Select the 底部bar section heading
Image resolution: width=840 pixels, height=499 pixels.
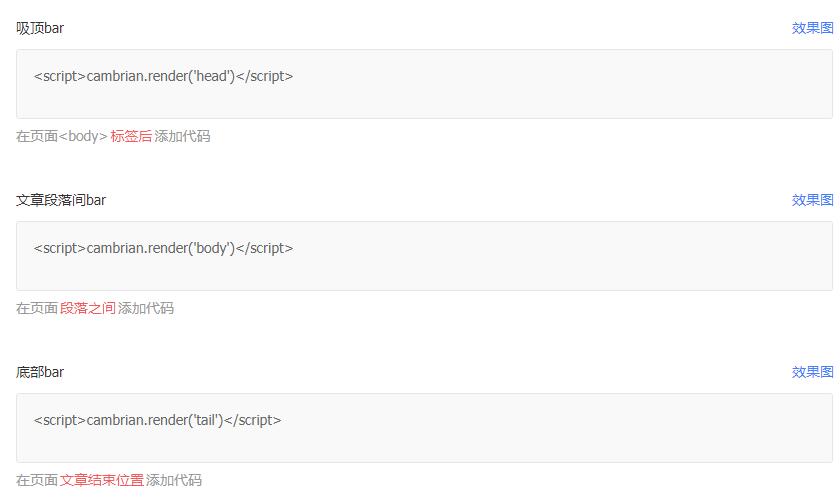point(40,372)
